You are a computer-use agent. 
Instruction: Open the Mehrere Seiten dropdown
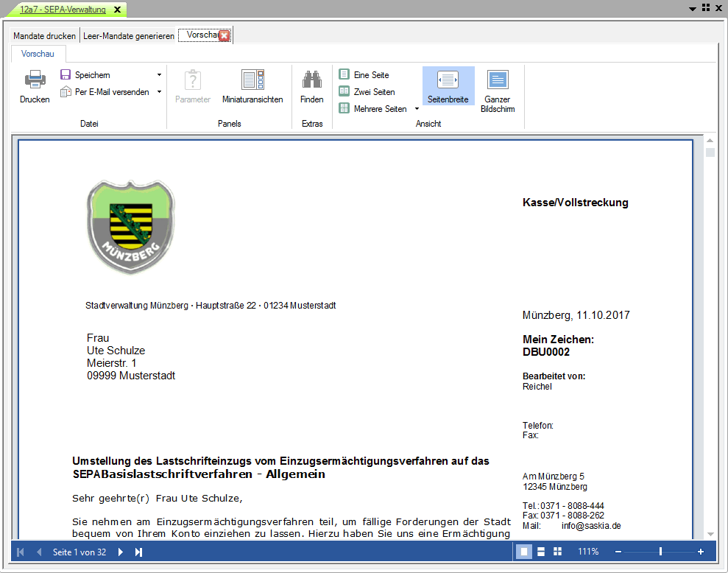coord(417,109)
